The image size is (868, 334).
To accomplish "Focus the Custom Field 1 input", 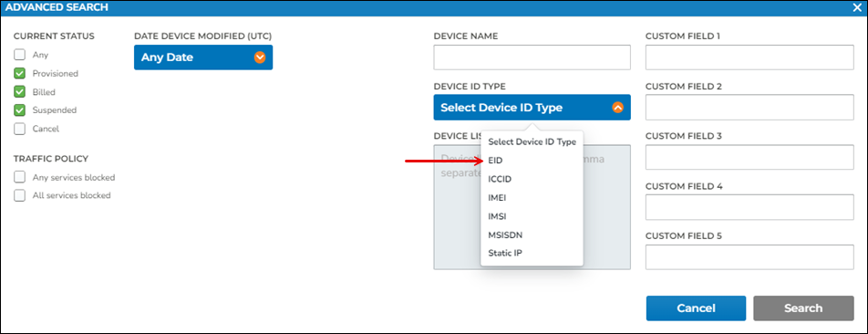I will pos(749,57).
